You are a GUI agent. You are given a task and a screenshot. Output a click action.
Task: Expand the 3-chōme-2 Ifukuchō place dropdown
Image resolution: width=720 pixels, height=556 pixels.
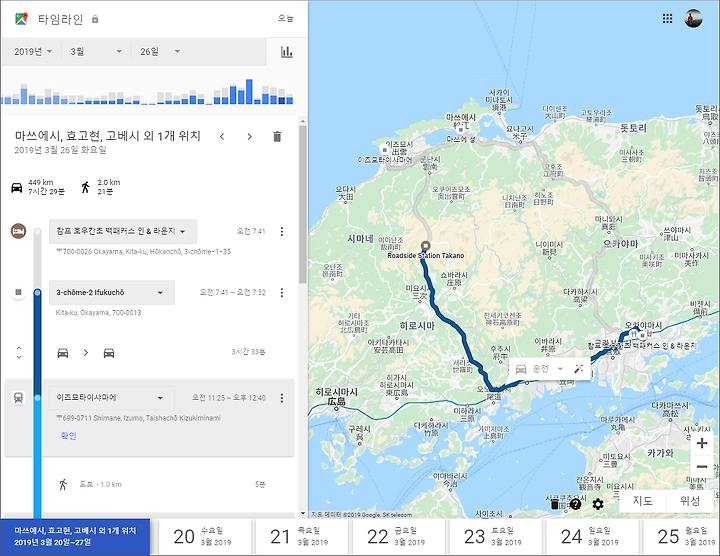pyautogui.click(x=112, y=292)
